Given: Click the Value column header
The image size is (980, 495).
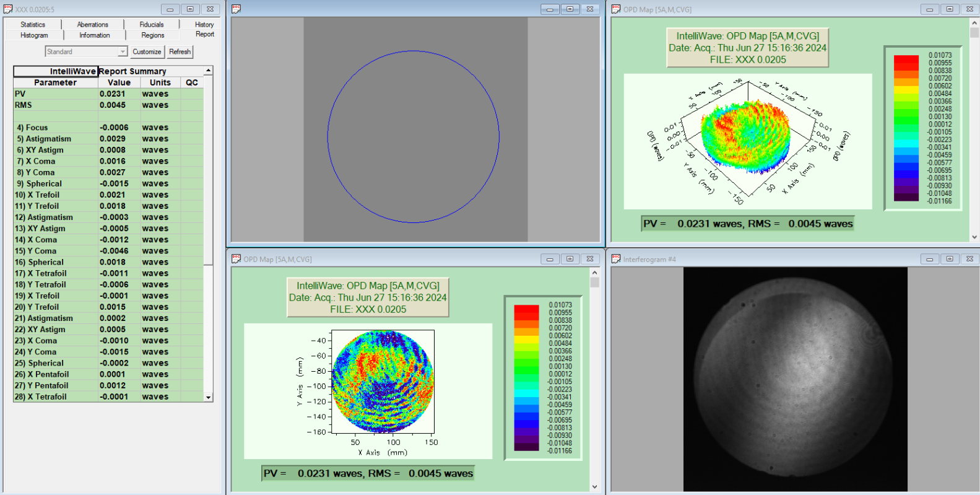Looking at the screenshot, I should click(x=119, y=82).
